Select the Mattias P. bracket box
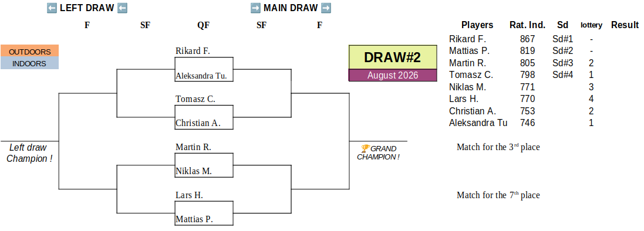 [204, 213]
